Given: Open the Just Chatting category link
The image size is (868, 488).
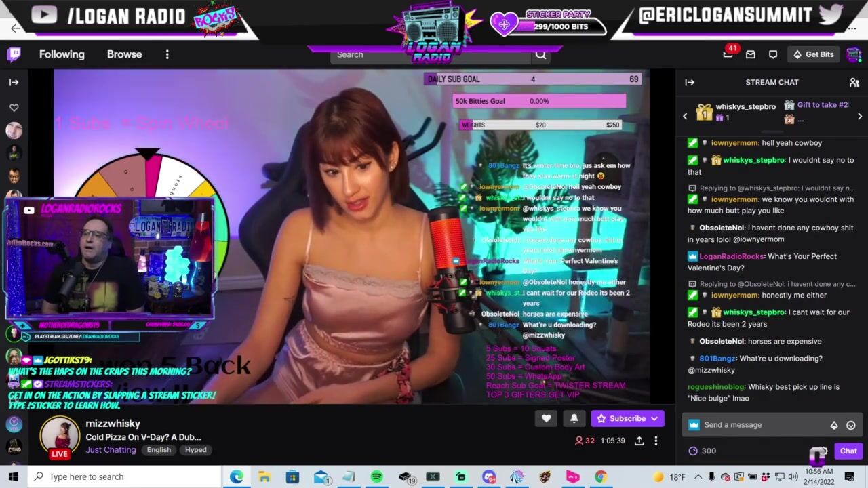Looking at the screenshot, I should (111, 449).
